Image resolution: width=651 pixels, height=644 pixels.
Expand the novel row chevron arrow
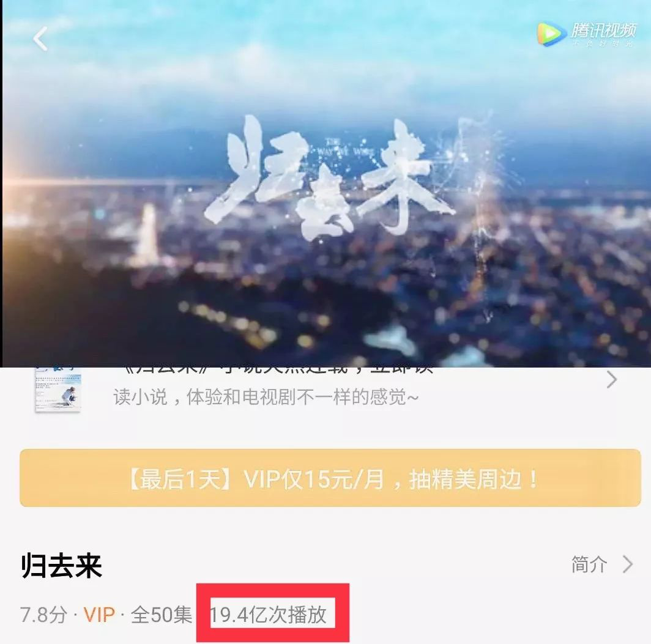612,380
